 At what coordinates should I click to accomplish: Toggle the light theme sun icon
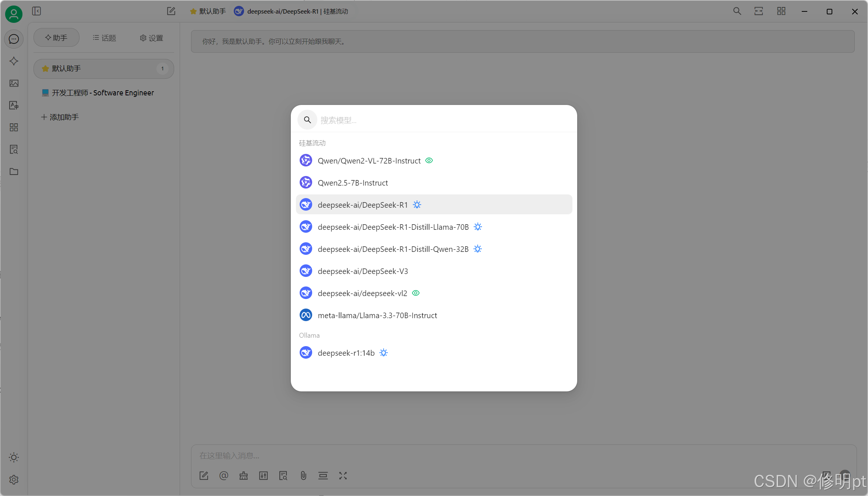coord(14,457)
